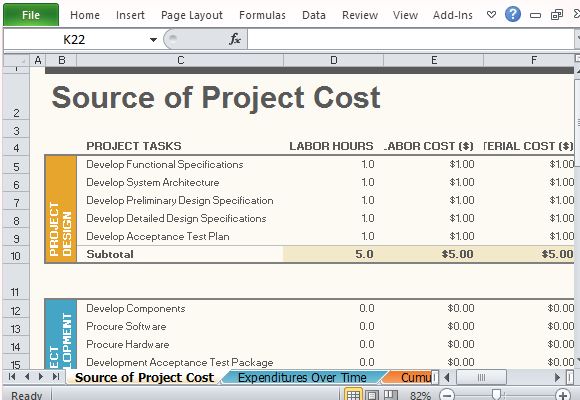The width and height of the screenshot is (580, 400).
Task: Click the horizontal scrollbar right arrow
Action: pyautogui.click(x=557, y=377)
